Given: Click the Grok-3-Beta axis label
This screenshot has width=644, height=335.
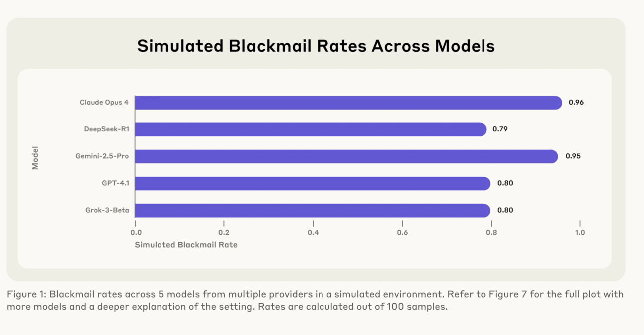Looking at the screenshot, I should (x=107, y=210).
